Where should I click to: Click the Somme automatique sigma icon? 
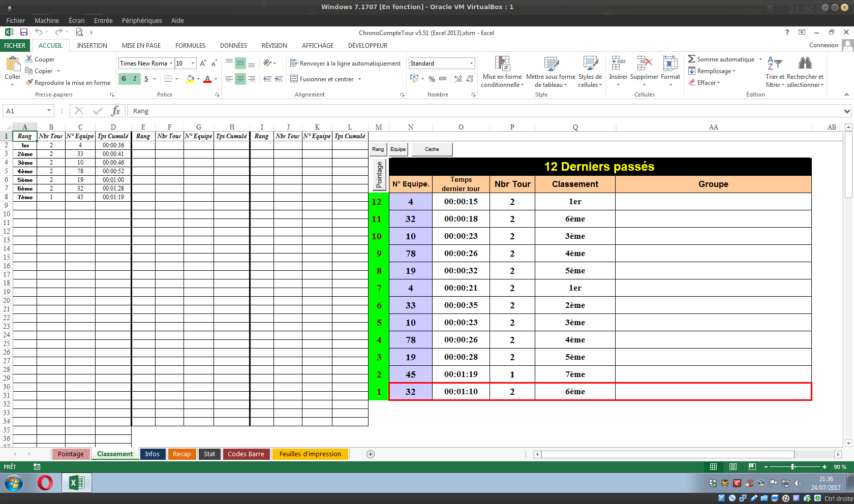tap(691, 59)
